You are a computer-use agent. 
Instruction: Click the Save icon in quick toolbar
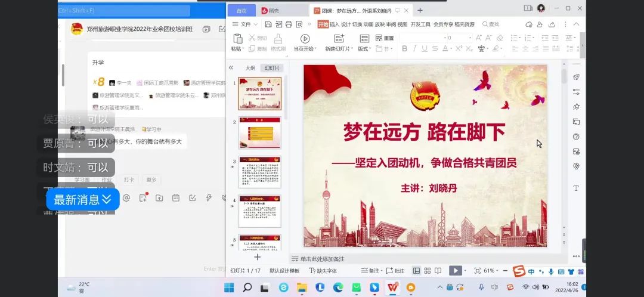pyautogui.click(x=268, y=24)
